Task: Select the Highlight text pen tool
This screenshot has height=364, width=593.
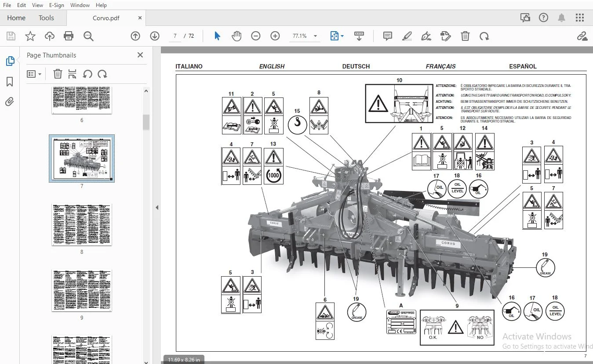Action: coord(407,36)
